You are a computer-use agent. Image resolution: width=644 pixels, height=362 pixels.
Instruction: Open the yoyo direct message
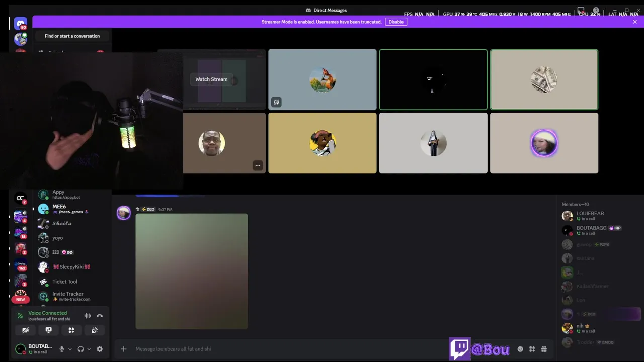pyautogui.click(x=72, y=238)
